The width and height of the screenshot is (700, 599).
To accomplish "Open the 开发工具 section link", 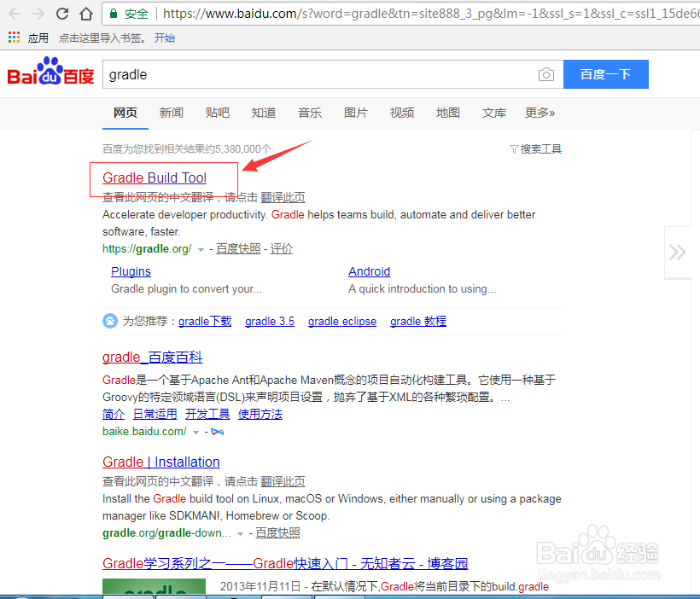I will (207, 414).
